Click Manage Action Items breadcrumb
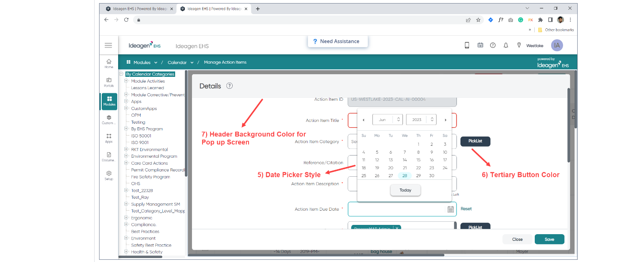Screen dimensions: 644x262 click(225, 62)
